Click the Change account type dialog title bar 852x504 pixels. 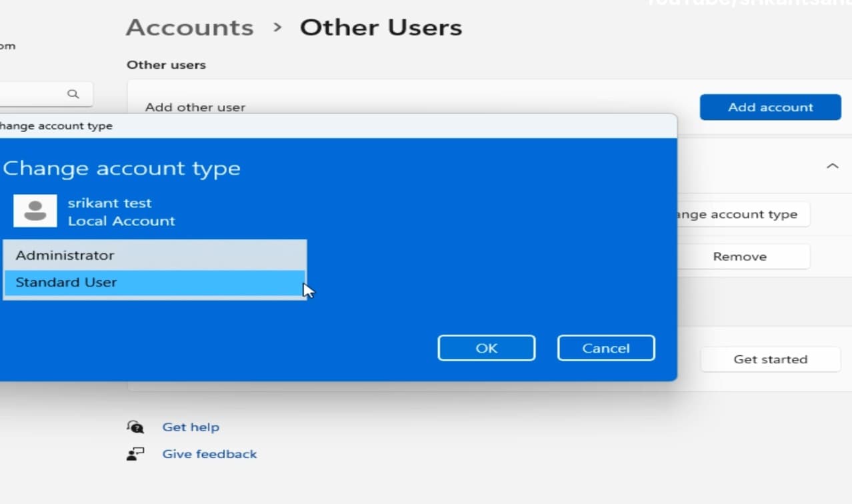coord(333,126)
